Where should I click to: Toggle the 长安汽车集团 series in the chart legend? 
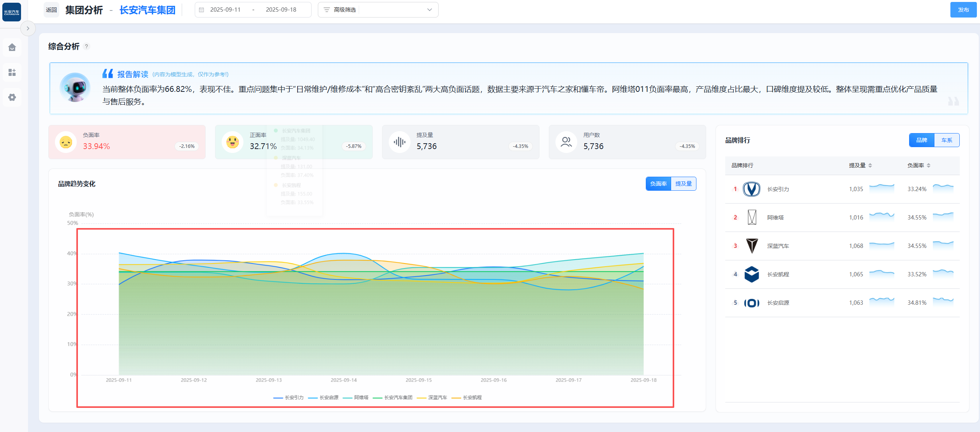tap(393, 398)
